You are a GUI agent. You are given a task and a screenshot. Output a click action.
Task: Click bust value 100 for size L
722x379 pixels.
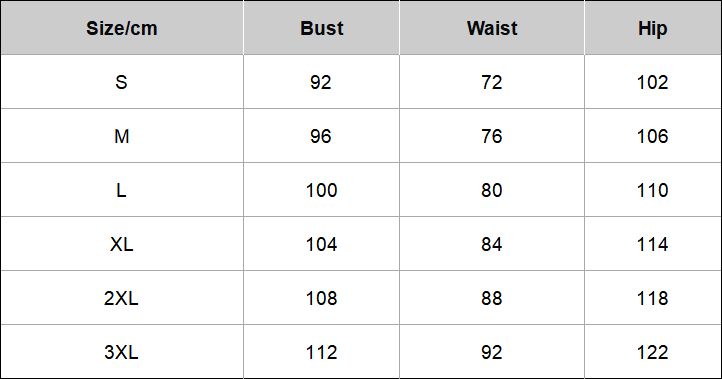(x=321, y=190)
